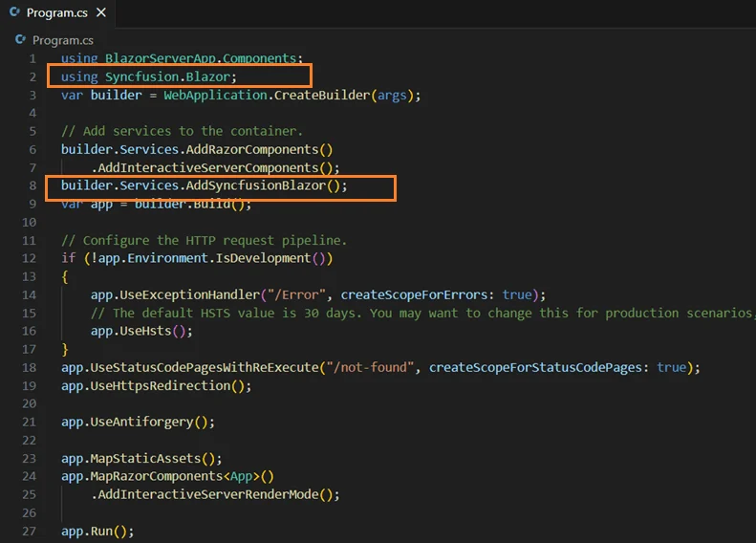Click the C# icon in the breadcrumb
756x543 pixels.
click(x=20, y=39)
